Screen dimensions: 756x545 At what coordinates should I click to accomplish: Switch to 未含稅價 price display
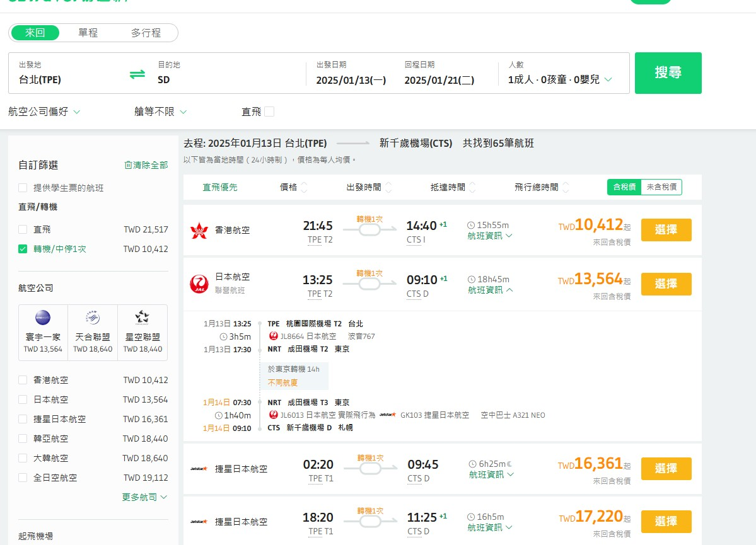pyautogui.click(x=661, y=187)
